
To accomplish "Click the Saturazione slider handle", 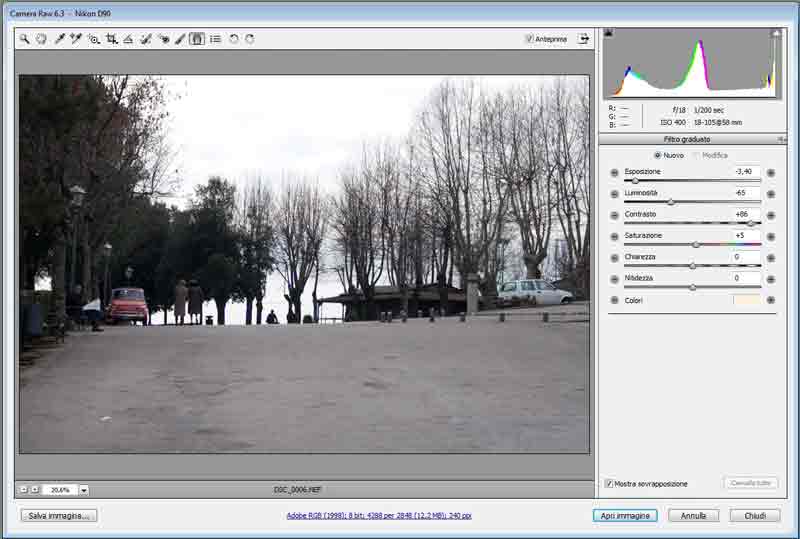I will (696, 244).
